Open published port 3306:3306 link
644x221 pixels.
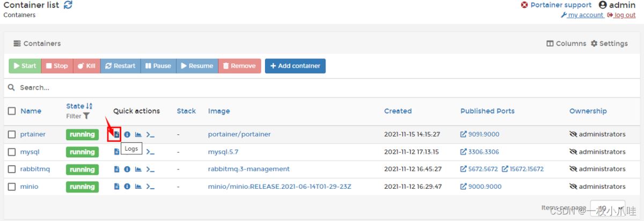(x=480, y=152)
